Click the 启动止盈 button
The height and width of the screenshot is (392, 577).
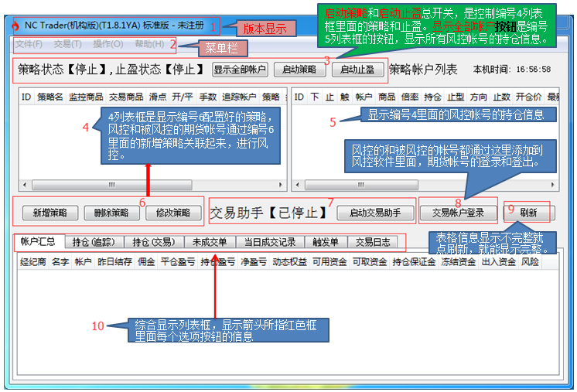(357, 70)
